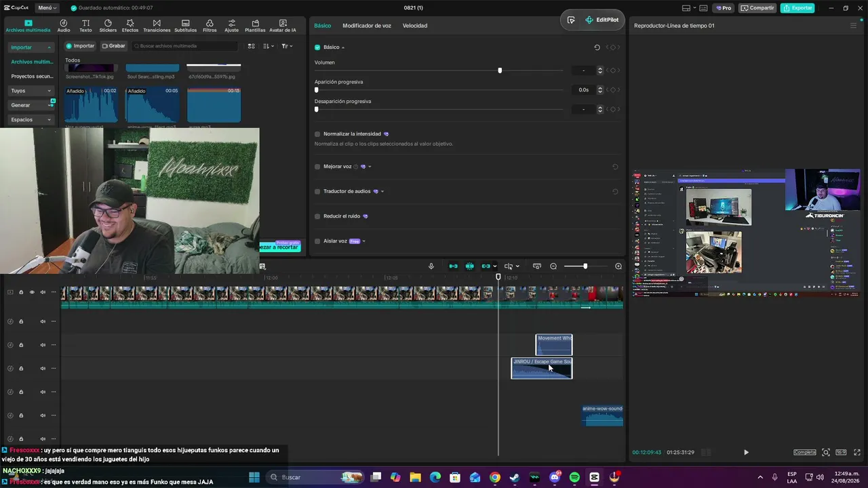Click the grid view icon in media panel
The height and width of the screenshot is (488, 868).
[251, 46]
